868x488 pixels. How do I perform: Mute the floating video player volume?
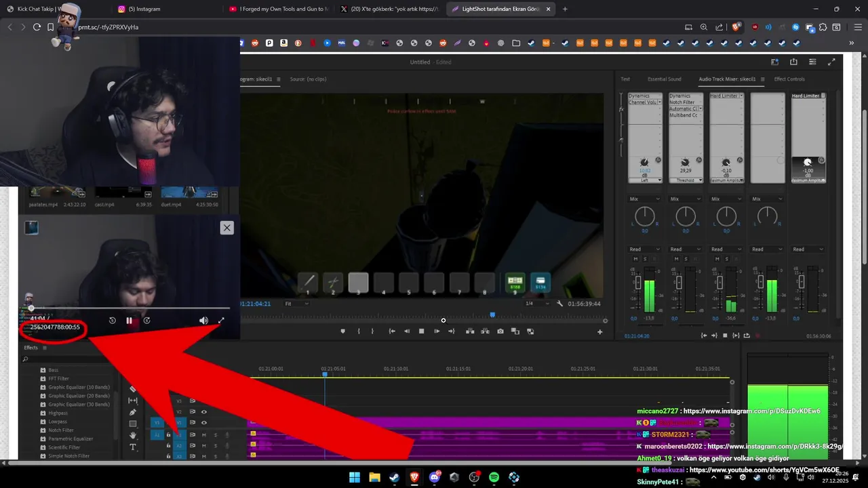point(203,321)
